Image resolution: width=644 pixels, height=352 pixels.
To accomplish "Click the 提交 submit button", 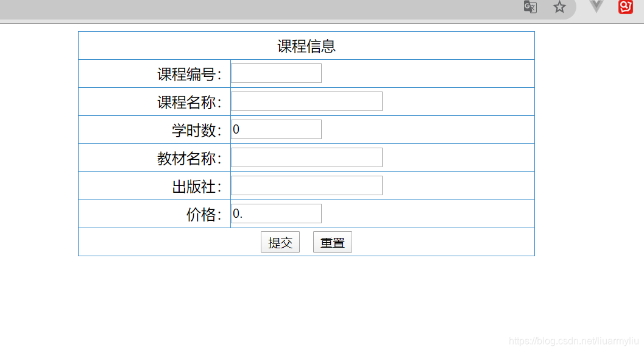I will click(280, 242).
